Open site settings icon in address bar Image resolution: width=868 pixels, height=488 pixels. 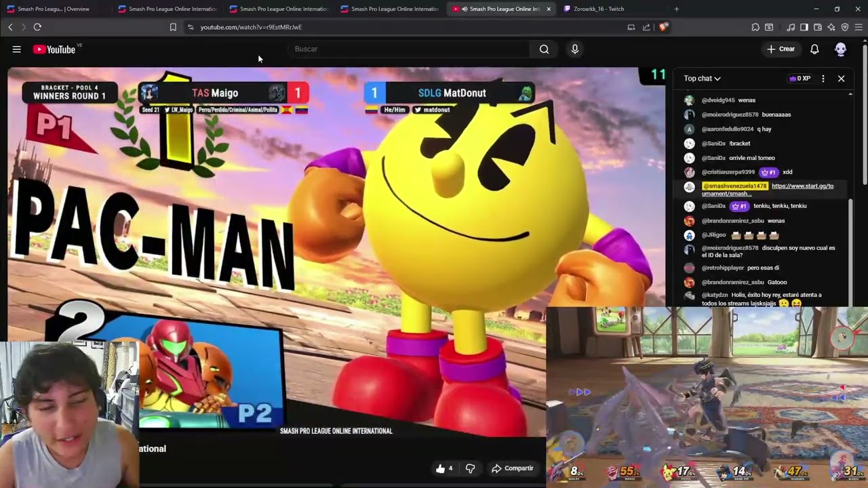(191, 27)
